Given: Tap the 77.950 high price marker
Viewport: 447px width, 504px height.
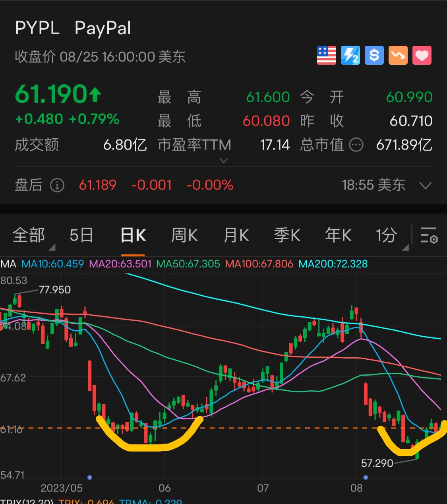Looking at the screenshot, I should click(x=55, y=290).
